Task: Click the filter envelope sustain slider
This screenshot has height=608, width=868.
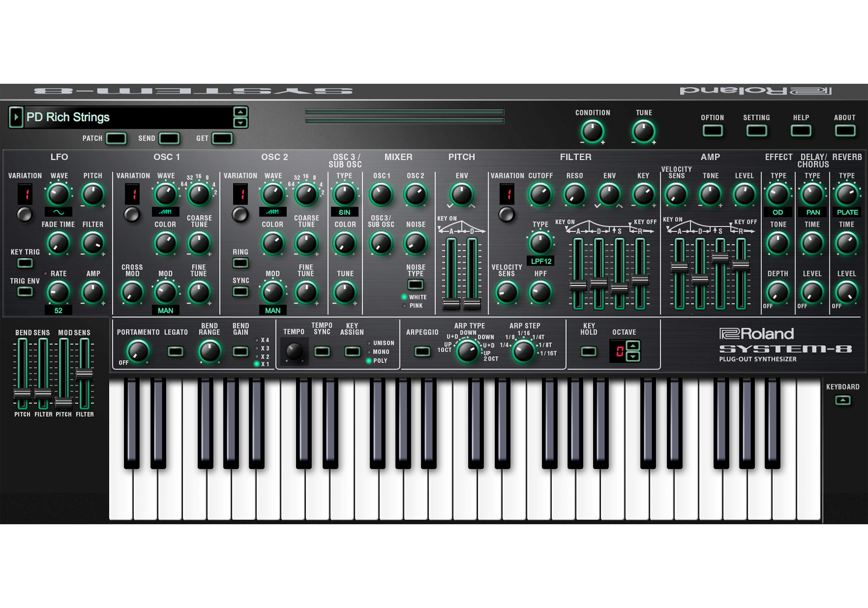Action: [x=619, y=288]
